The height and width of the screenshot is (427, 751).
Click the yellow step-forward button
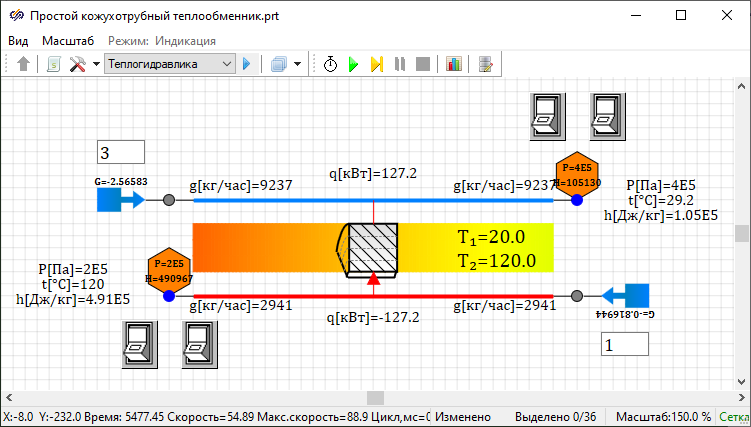[x=377, y=64]
